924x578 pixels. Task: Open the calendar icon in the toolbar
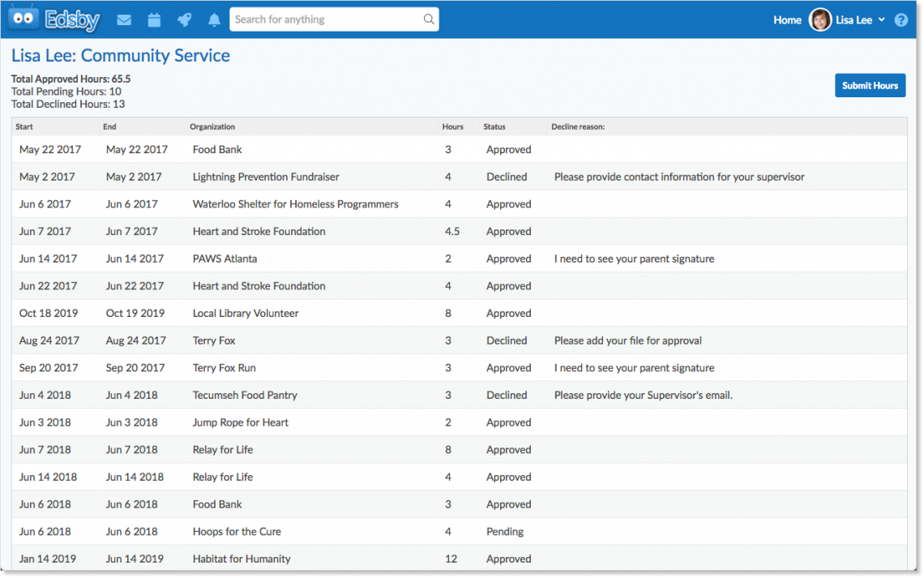point(154,19)
